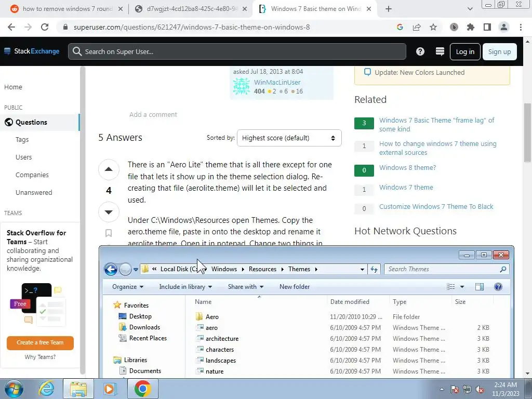The image size is (532, 399).
Task: Switch to the d7wgjzt tab
Action: (x=191, y=9)
